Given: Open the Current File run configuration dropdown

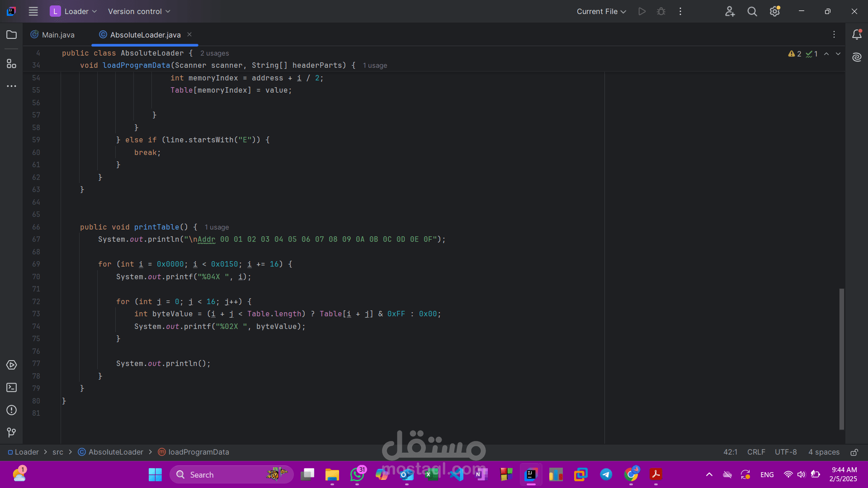Looking at the screenshot, I should [601, 11].
